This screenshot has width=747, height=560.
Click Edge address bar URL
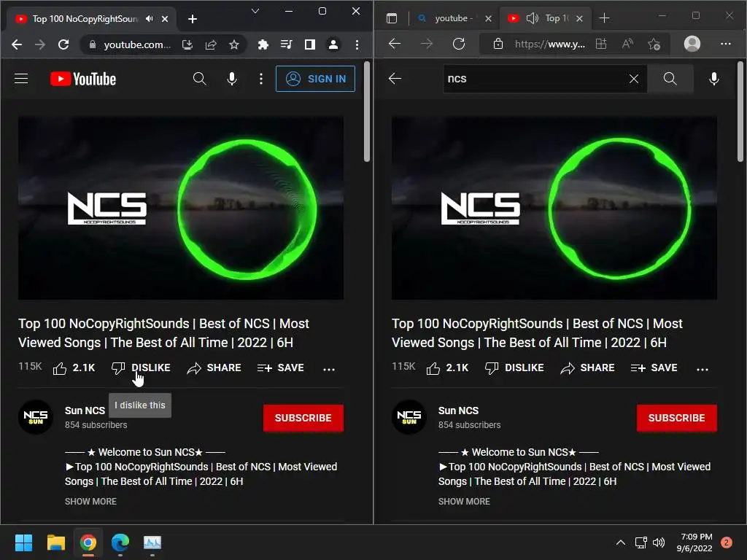tap(550, 44)
